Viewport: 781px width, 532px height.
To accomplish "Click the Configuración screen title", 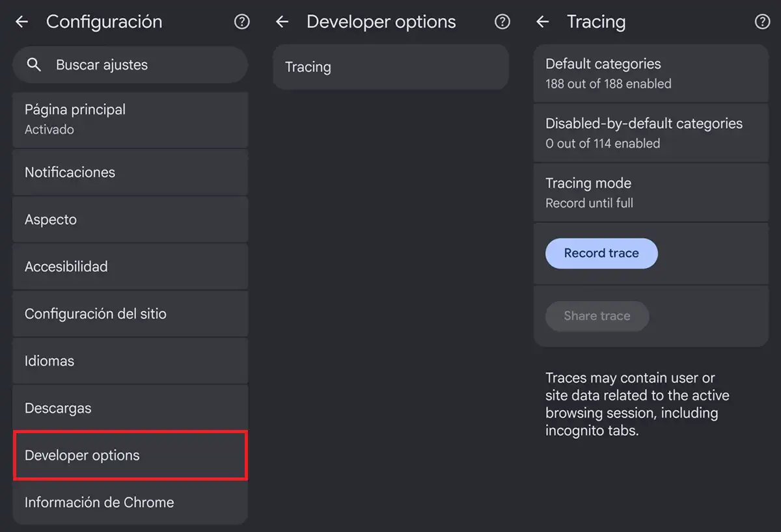I will (x=104, y=22).
